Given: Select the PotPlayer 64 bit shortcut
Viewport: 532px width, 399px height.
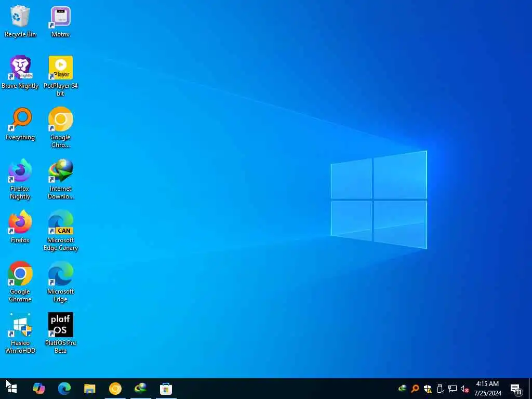Looking at the screenshot, I should (x=60, y=76).
